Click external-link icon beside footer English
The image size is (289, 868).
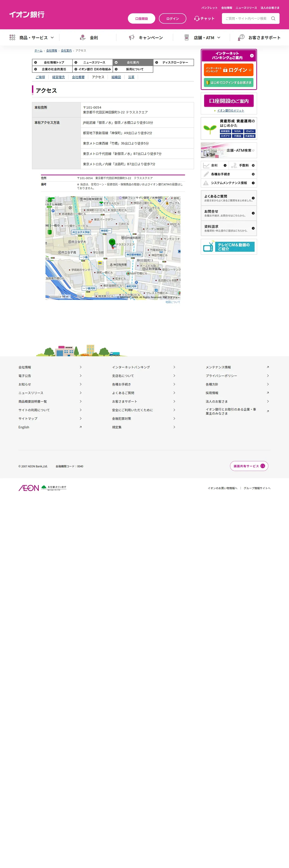click(x=80, y=427)
